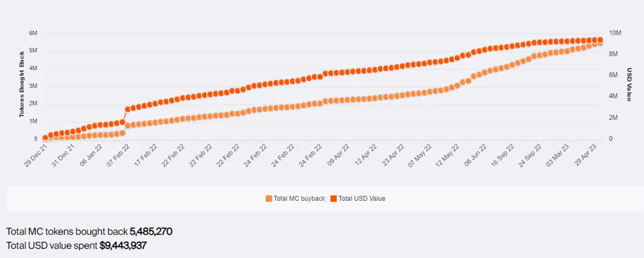Click the 07 Feb 22 x-axis date label

pyautogui.click(x=118, y=155)
